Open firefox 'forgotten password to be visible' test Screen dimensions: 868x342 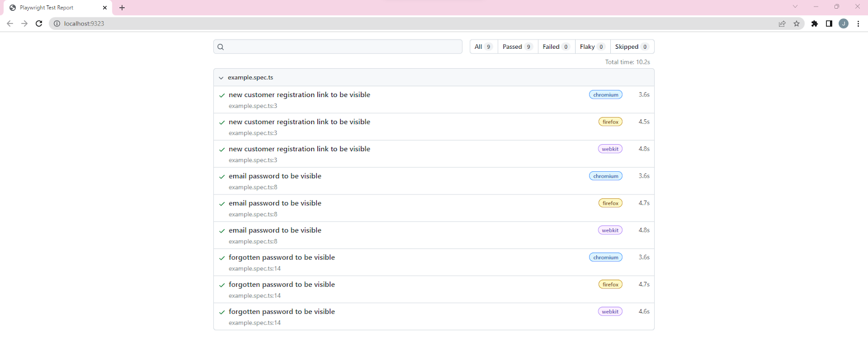282,285
